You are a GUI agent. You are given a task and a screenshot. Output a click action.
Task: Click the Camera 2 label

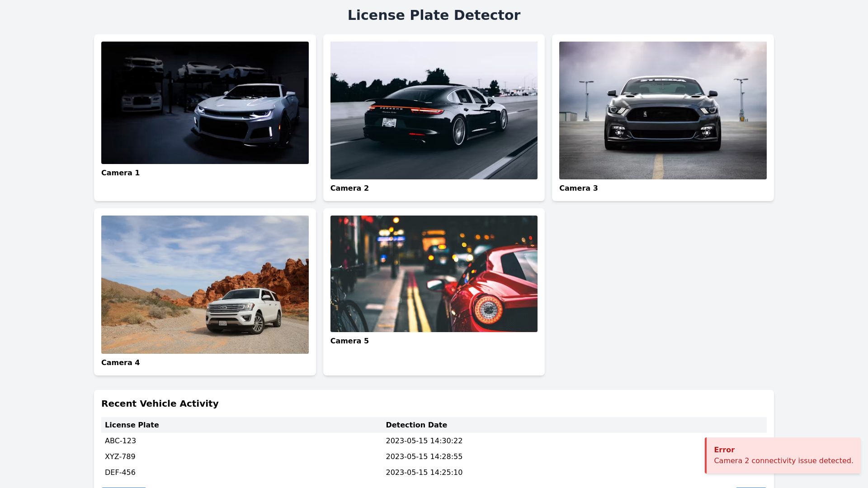[x=349, y=188]
